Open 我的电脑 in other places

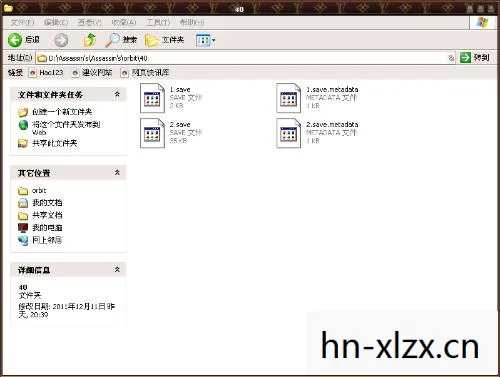pyautogui.click(x=47, y=228)
